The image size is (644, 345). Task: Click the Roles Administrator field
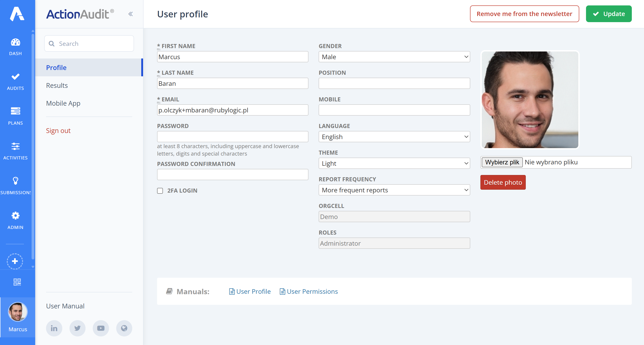(x=394, y=243)
